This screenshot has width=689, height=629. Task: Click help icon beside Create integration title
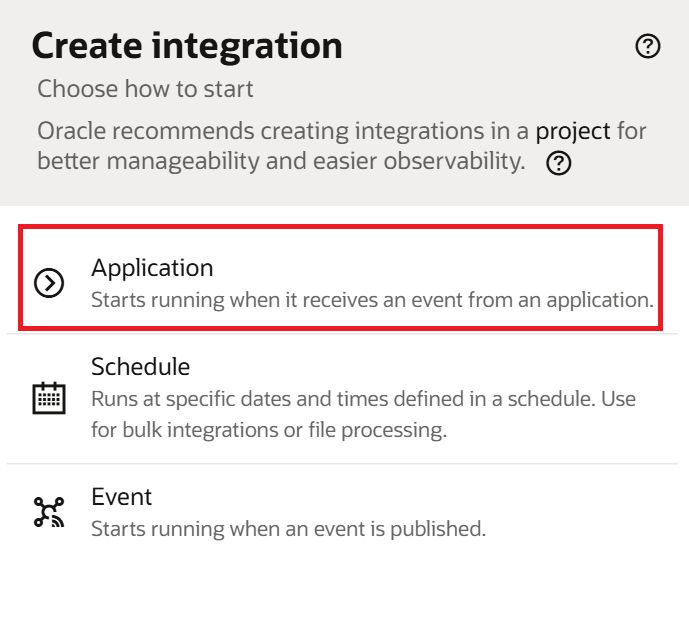[648, 46]
